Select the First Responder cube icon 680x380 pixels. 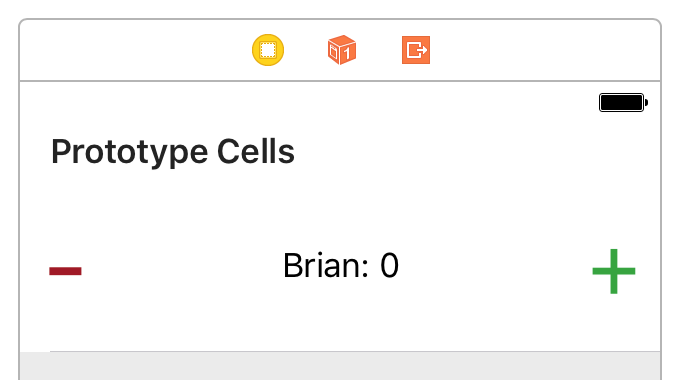342,50
